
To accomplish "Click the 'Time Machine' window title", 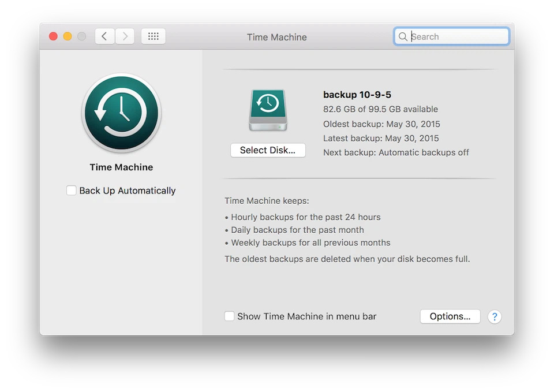I will coord(276,37).
